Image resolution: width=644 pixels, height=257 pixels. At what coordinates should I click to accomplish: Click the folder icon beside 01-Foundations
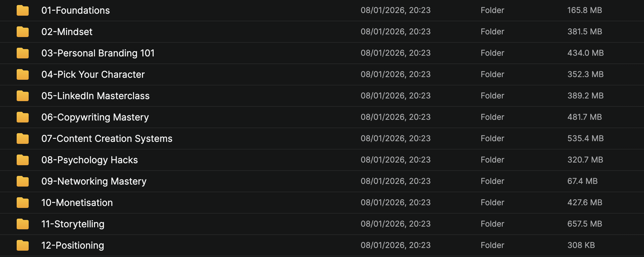tap(23, 10)
